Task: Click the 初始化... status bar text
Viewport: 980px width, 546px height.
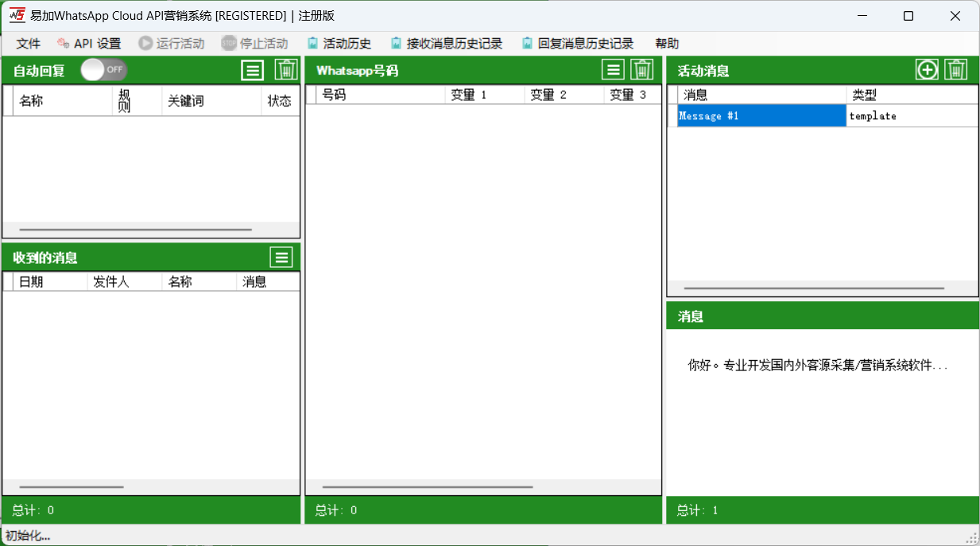Action: pos(28,536)
